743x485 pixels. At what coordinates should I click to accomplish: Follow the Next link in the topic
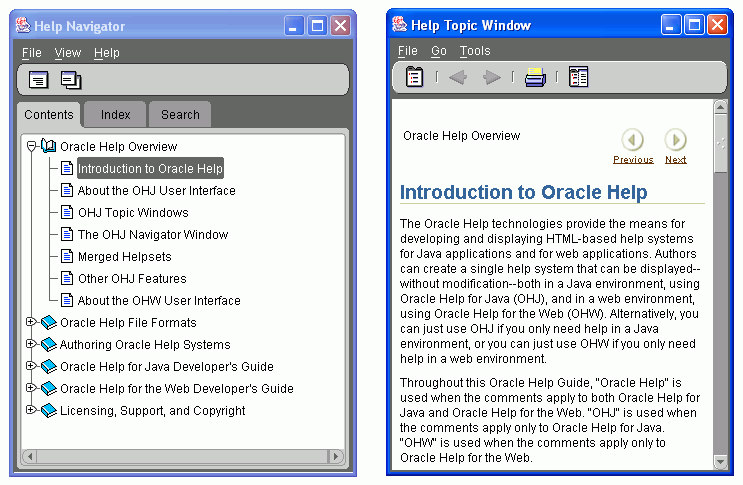click(x=676, y=160)
